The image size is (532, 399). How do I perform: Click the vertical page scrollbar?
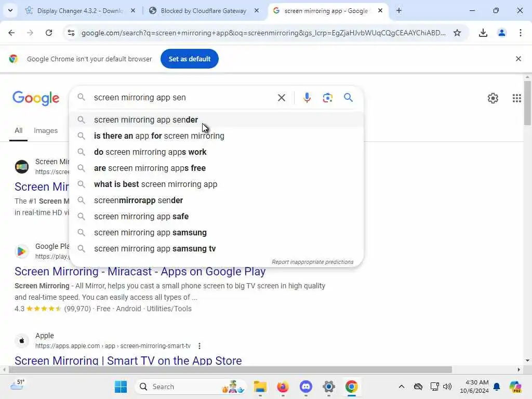coord(527,103)
